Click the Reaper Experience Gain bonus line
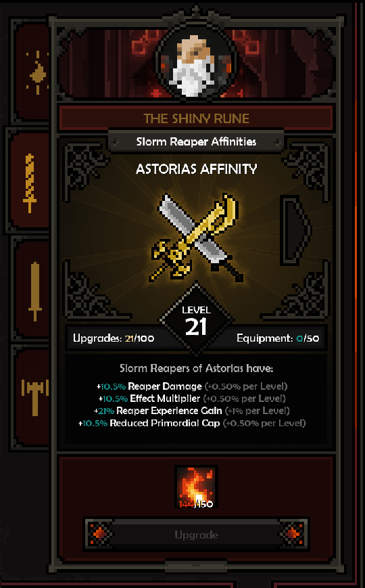365x588 pixels. point(192,411)
